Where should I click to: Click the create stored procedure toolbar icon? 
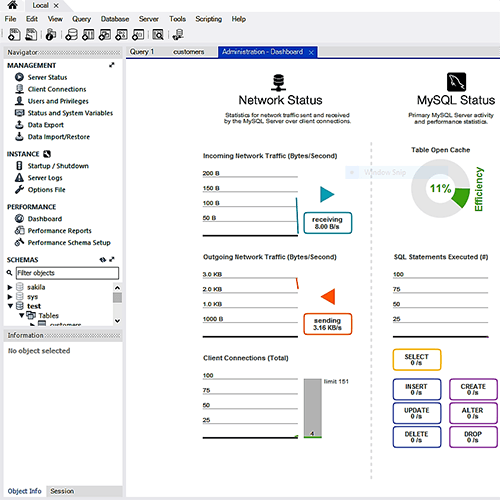(x=121, y=34)
